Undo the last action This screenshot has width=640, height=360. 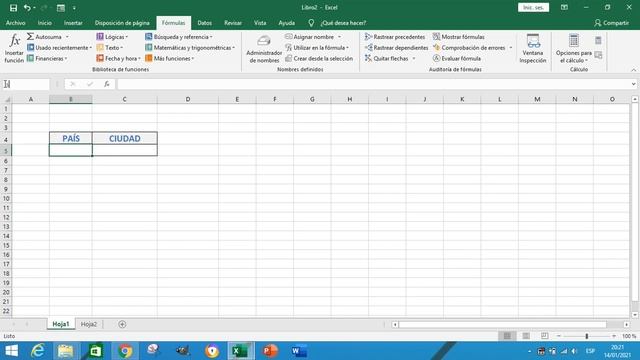(x=27, y=8)
